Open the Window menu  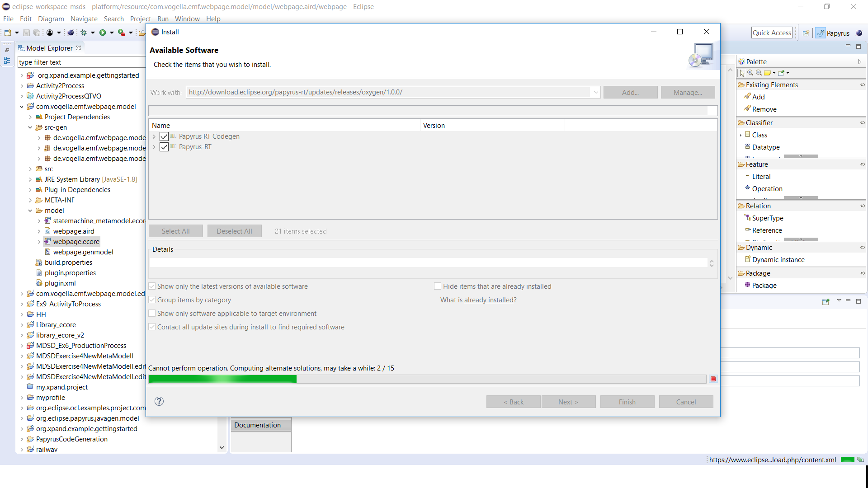[x=187, y=19]
